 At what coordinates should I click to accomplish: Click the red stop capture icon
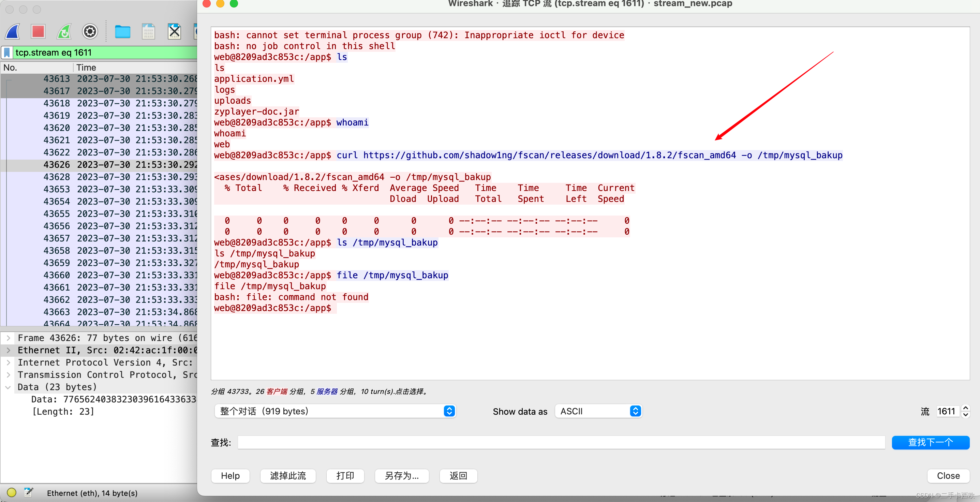[x=38, y=31]
